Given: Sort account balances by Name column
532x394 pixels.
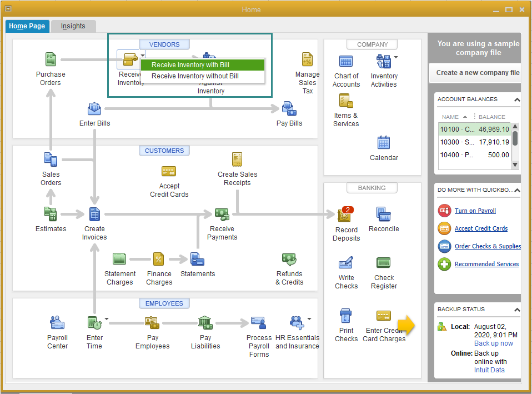Looking at the screenshot, I should (x=454, y=117).
